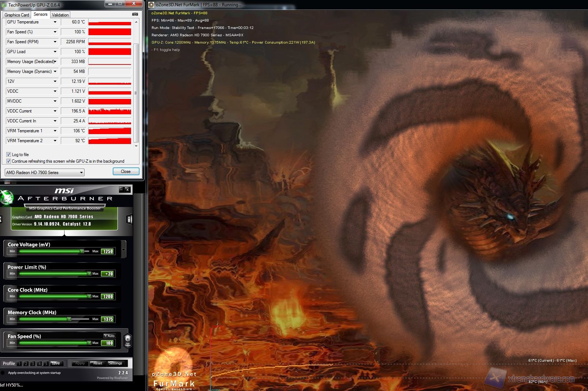Expand the Core Voltage options arrow
The width and height of the screenshot is (588, 391).
click(123, 250)
